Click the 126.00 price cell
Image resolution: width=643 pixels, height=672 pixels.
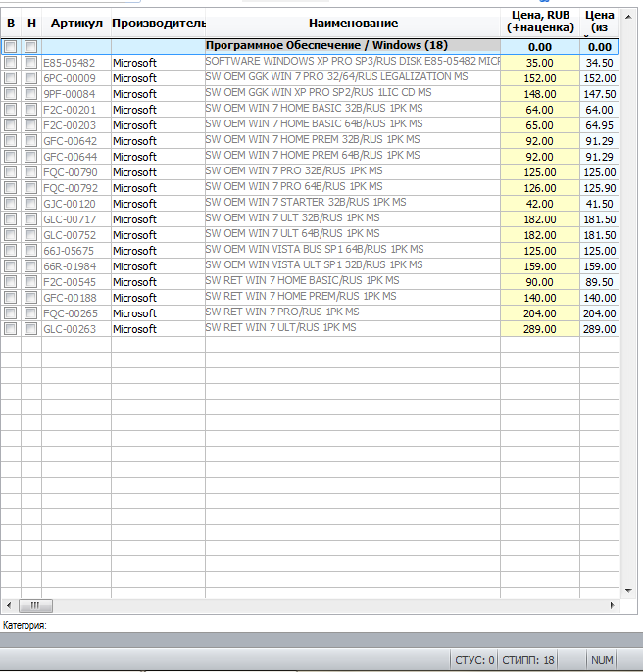point(540,188)
